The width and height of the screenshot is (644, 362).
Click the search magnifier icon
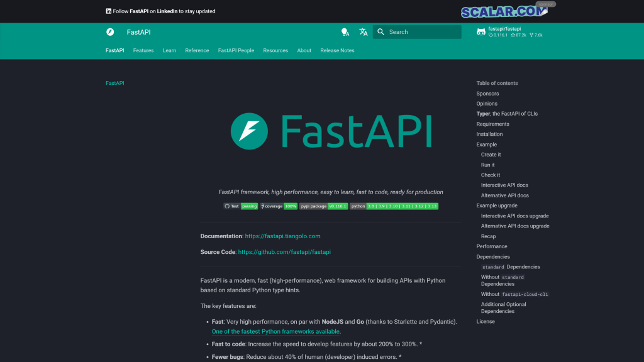click(381, 32)
